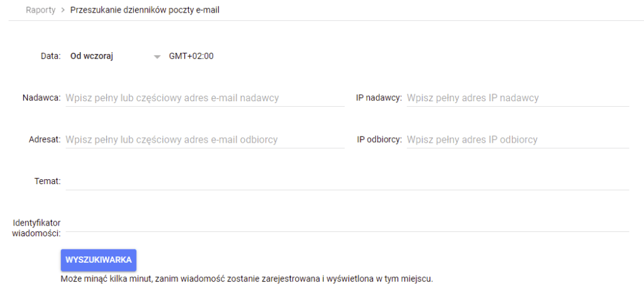Focus the IP odbiorcy input field
This screenshot has width=644, height=286.
pyautogui.click(x=517, y=140)
